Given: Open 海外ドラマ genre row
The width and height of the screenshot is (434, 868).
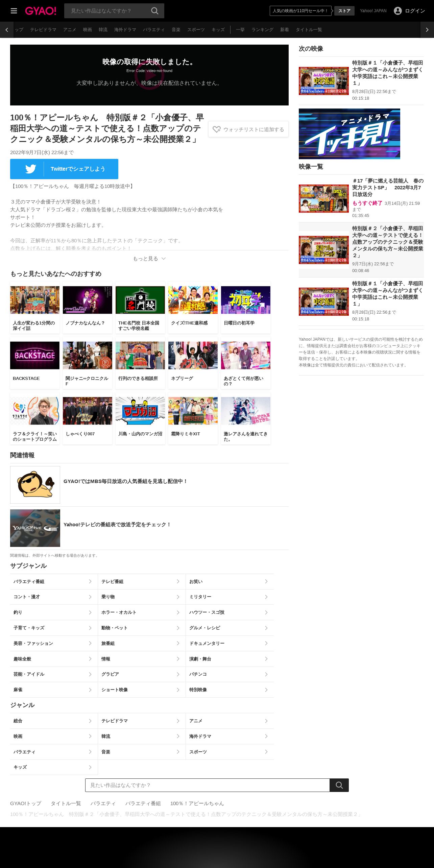Looking at the screenshot, I should click(x=230, y=737).
